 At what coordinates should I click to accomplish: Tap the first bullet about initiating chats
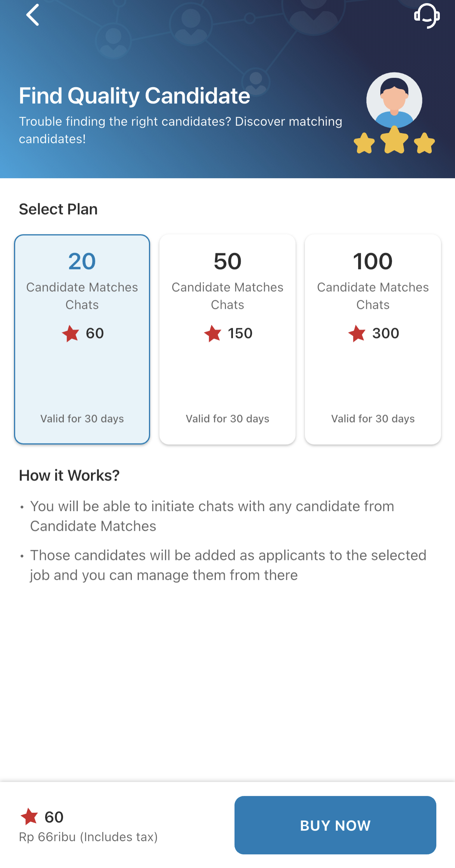(x=212, y=516)
